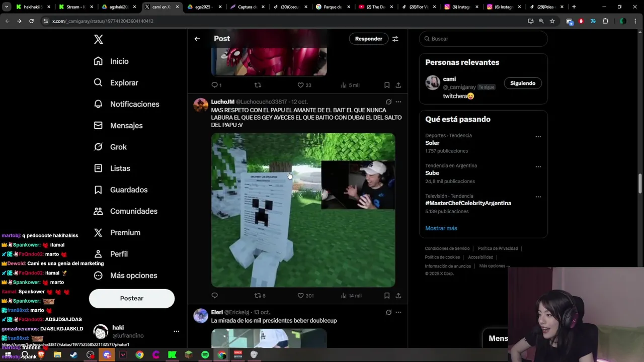Open haki account menu ellipsis
Viewport: 644px width, 362px height.
coord(176,331)
